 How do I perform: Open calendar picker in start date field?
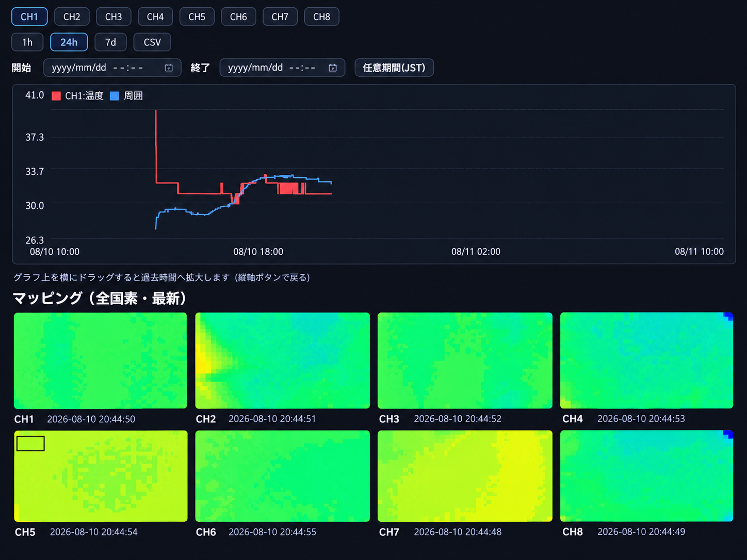pos(169,68)
